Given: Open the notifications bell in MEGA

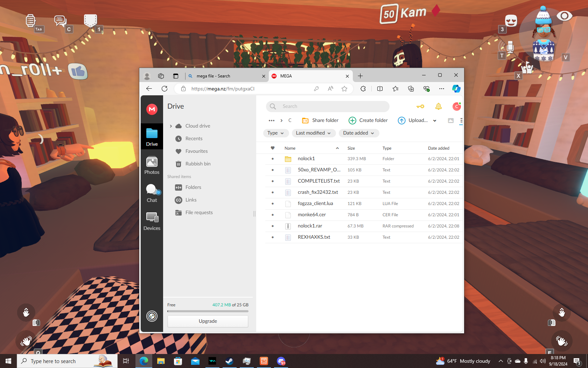Looking at the screenshot, I should pyautogui.click(x=439, y=106).
